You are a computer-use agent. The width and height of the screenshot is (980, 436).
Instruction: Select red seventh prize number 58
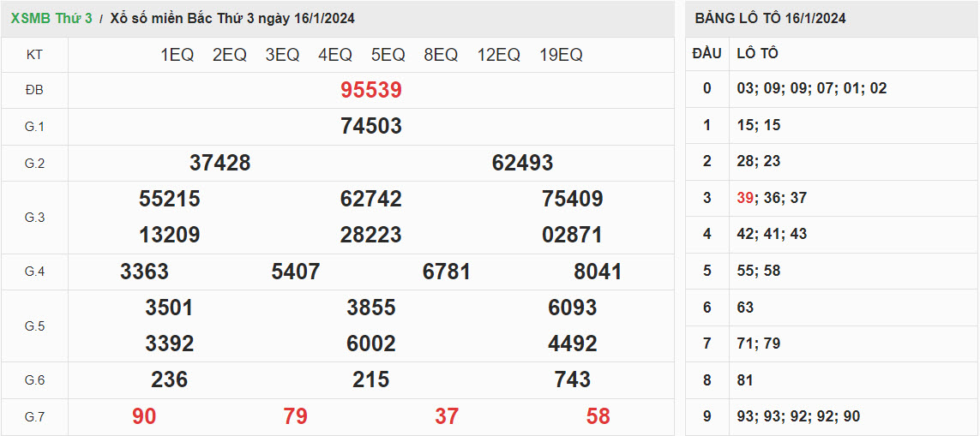[598, 416]
